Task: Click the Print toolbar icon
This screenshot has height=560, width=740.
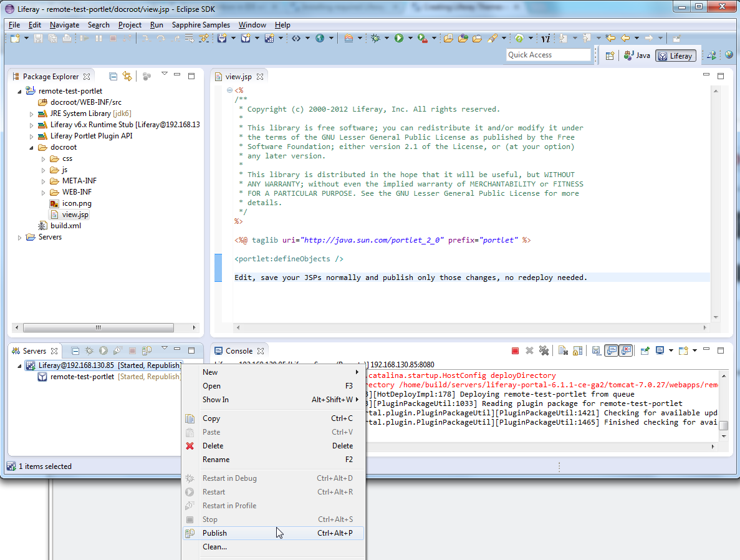Action: coord(67,38)
